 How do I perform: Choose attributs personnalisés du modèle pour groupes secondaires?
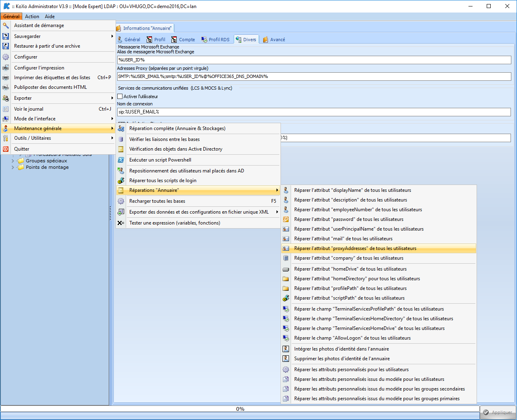[x=379, y=389]
